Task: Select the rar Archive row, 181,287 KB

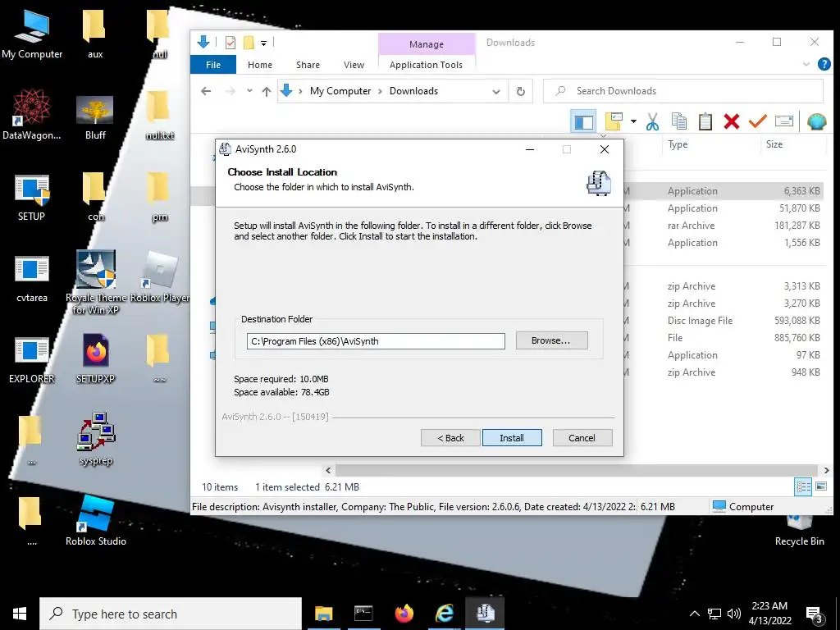Action: pos(722,226)
